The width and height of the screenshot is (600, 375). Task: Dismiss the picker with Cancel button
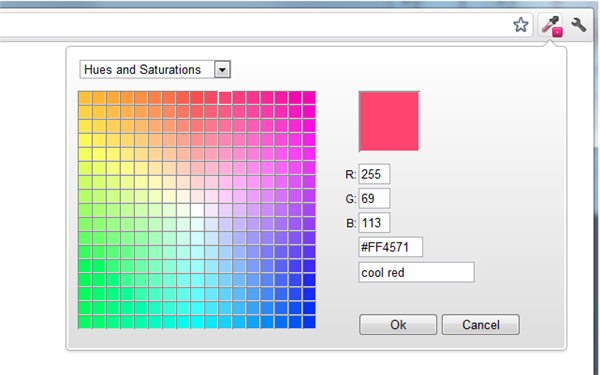pos(481,324)
